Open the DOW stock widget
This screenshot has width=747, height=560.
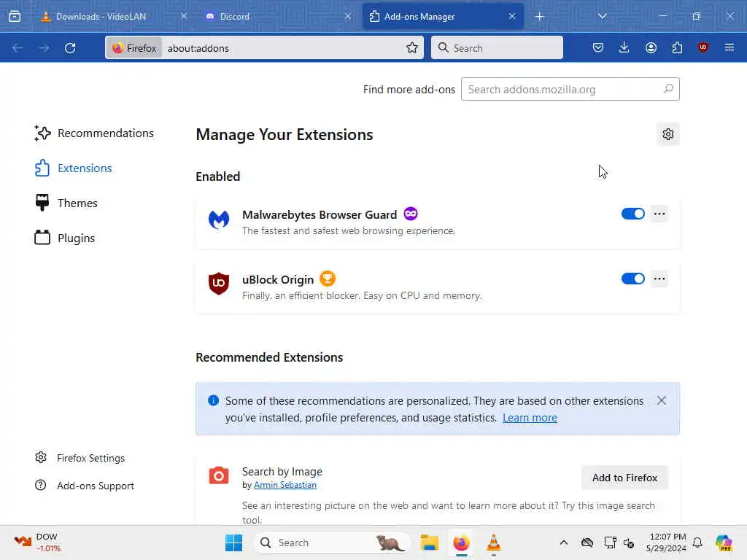point(36,542)
